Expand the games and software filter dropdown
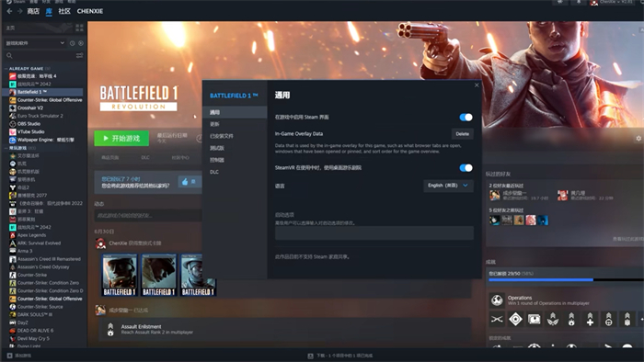644x362 pixels. tap(35, 43)
